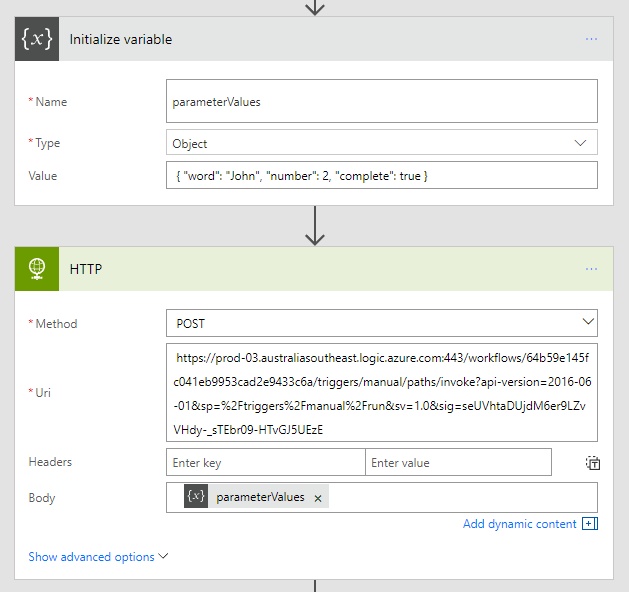Click arrow connector between Initialize variable and HTTP

pyautogui.click(x=315, y=226)
